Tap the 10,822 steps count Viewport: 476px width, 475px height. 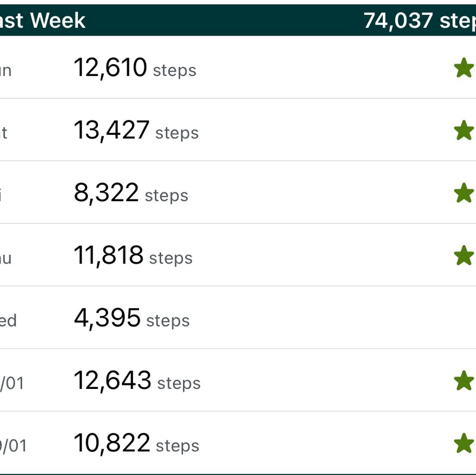(x=136, y=444)
